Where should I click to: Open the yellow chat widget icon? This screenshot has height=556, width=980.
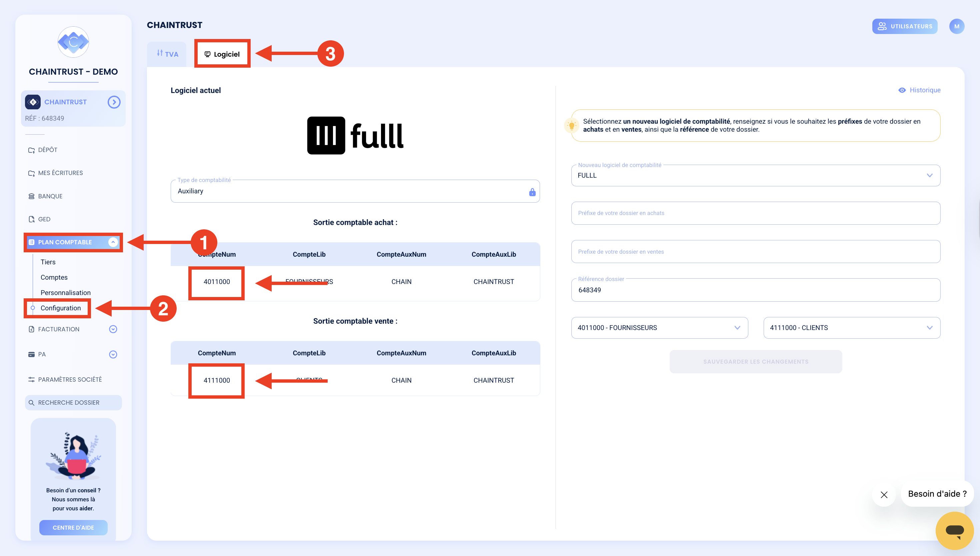(x=954, y=530)
